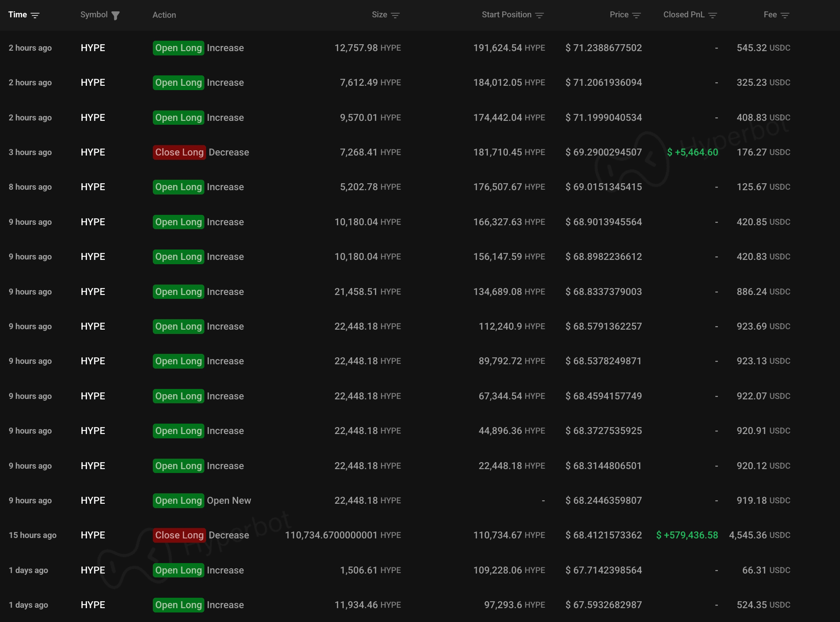The height and width of the screenshot is (622, 840).
Task: Select Decrease label in 3 hours ago row
Action: coord(229,152)
